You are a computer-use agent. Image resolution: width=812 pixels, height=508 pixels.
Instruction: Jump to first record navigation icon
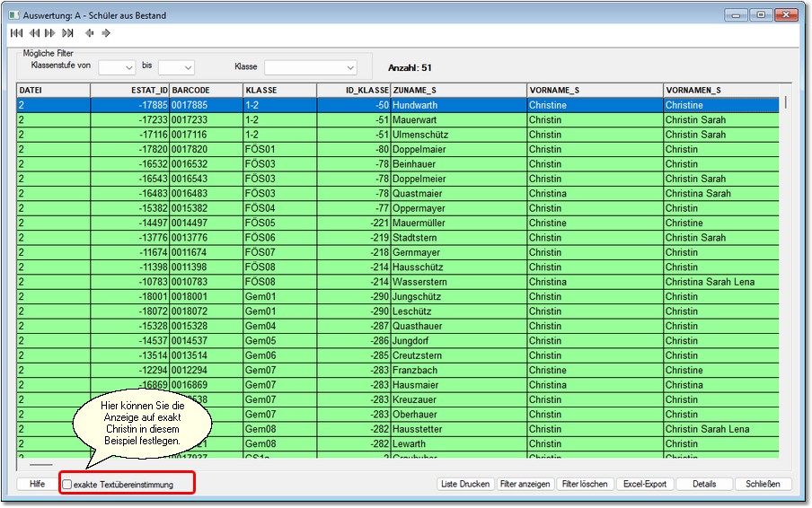coord(15,33)
